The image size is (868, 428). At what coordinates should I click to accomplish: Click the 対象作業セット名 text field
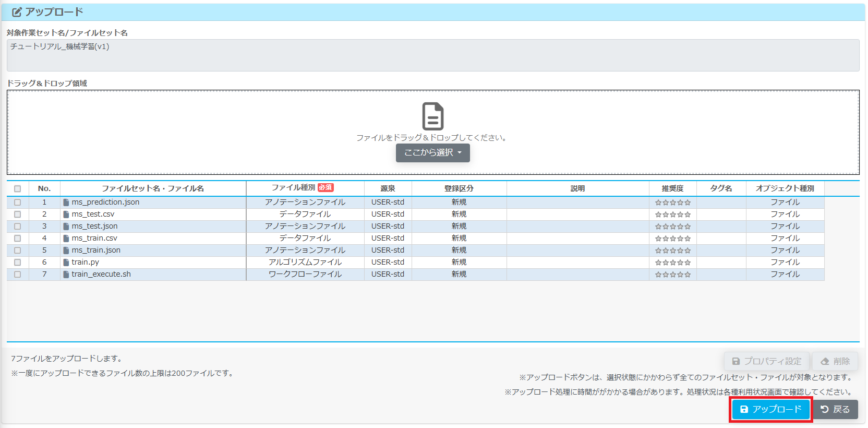tap(432, 55)
